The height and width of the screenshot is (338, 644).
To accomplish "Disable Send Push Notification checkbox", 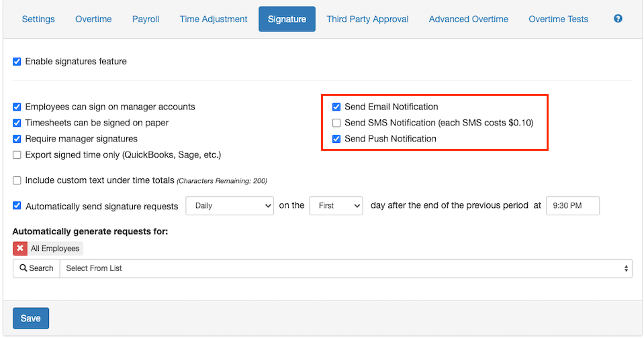I will 336,139.
